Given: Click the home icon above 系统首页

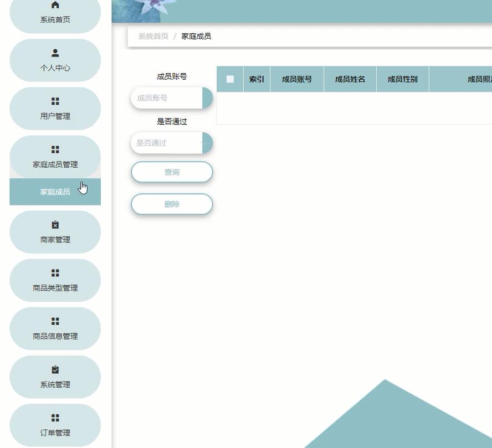Looking at the screenshot, I should pyautogui.click(x=55, y=4).
